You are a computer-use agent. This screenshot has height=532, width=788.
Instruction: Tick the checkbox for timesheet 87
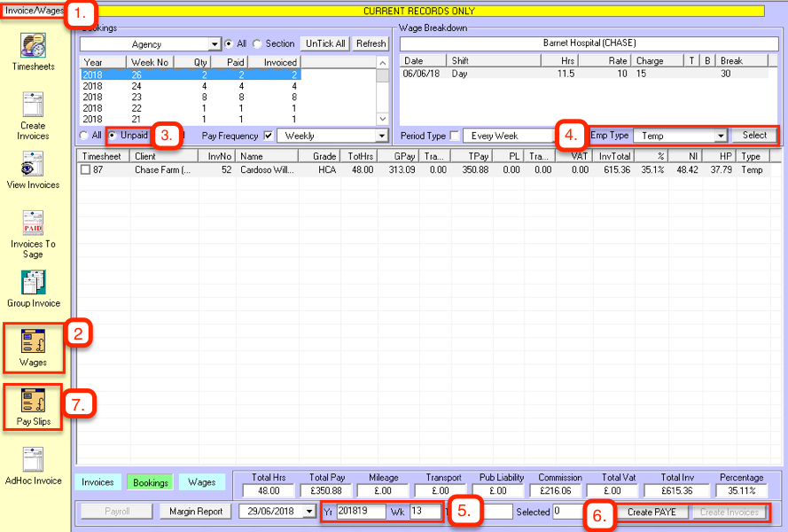click(x=85, y=170)
